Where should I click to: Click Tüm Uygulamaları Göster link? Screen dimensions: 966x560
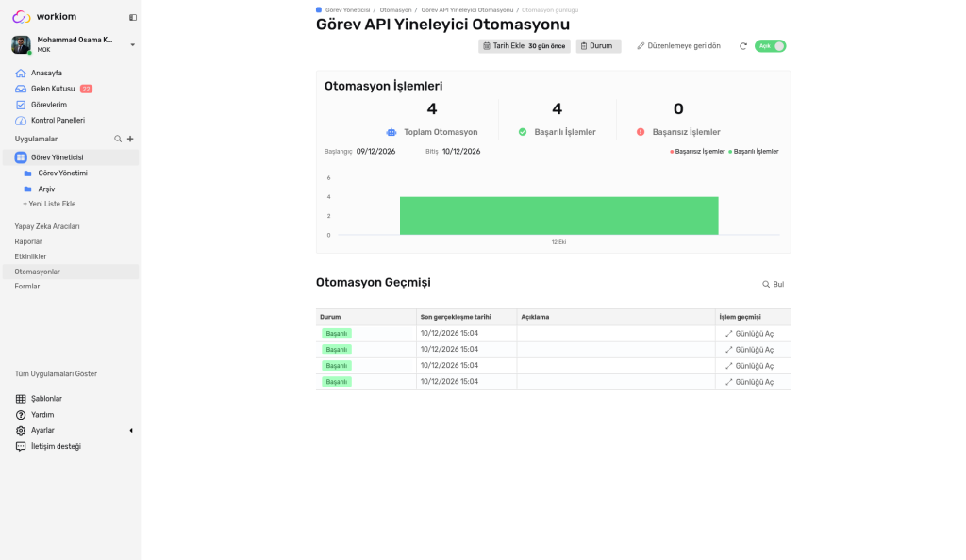tap(56, 373)
